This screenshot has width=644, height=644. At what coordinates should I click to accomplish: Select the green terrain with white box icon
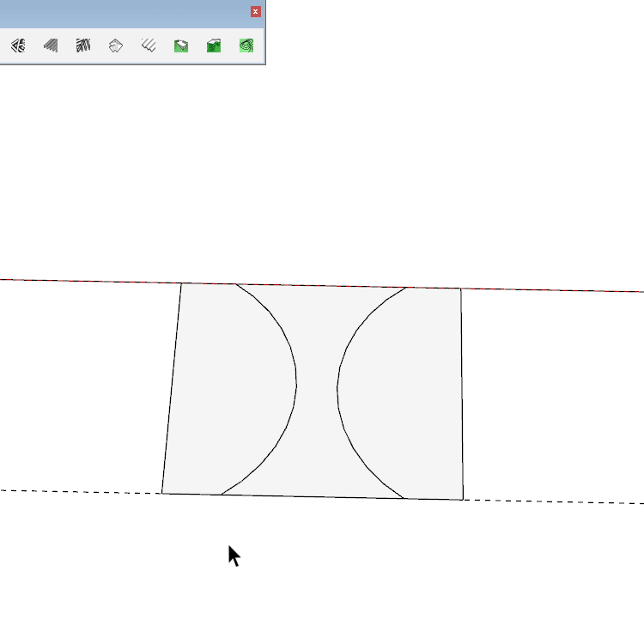tap(181, 46)
